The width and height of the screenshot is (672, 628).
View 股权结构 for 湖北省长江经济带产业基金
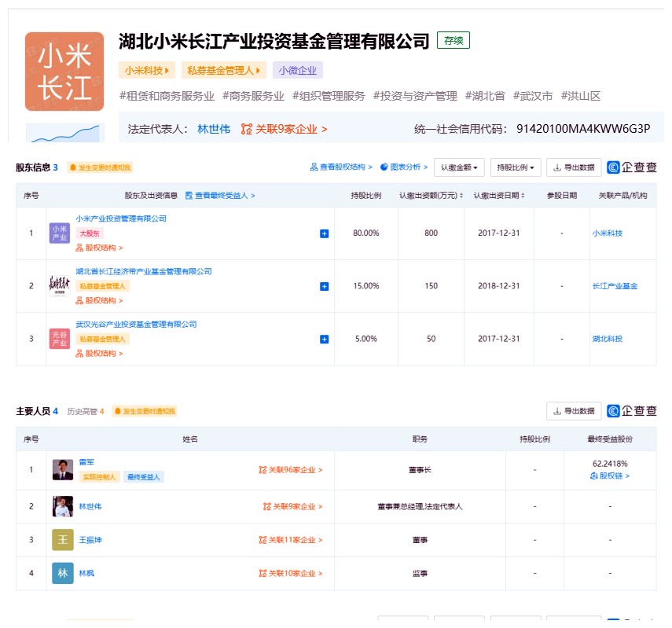pos(100,300)
